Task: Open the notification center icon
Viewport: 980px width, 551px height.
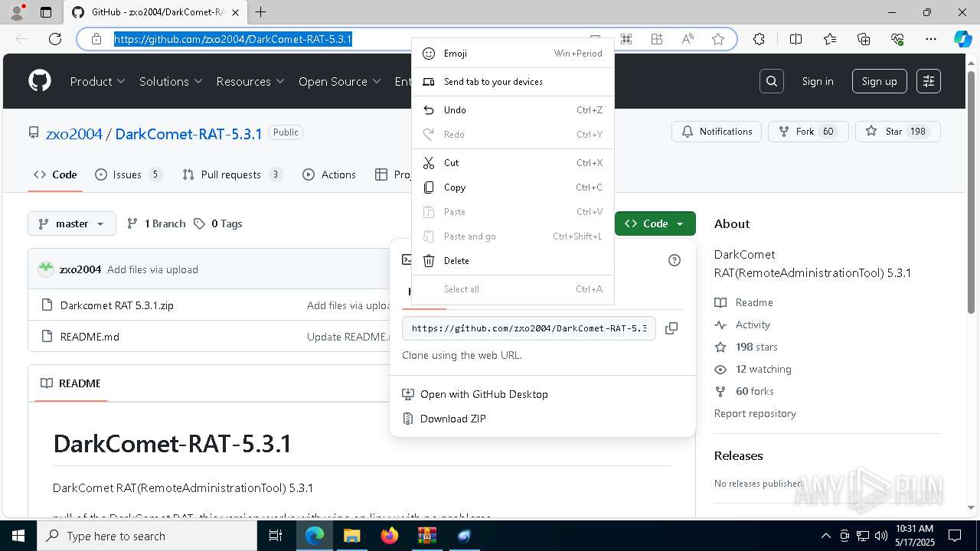Action: click(955, 536)
